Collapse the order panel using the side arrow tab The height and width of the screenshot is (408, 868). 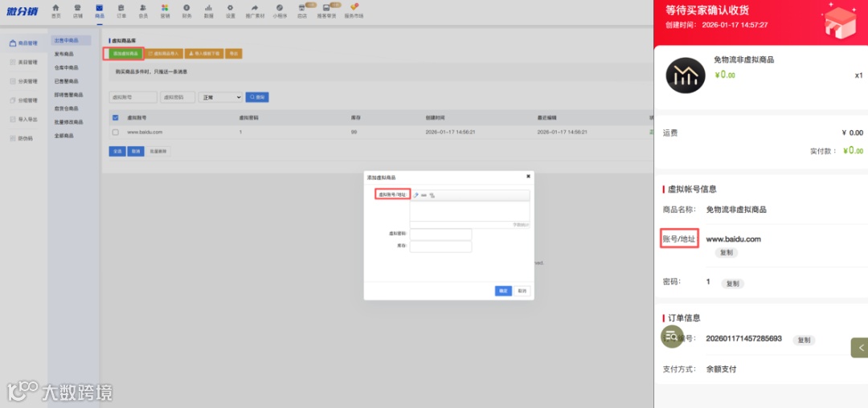pos(860,347)
